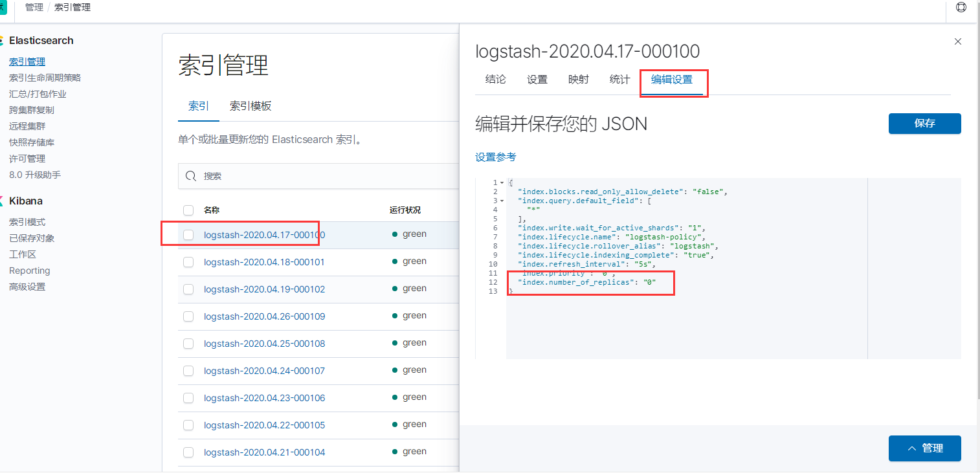Open the help lifebuoy icon in top bar
The width and height of the screenshot is (980, 473).
(x=961, y=8)
